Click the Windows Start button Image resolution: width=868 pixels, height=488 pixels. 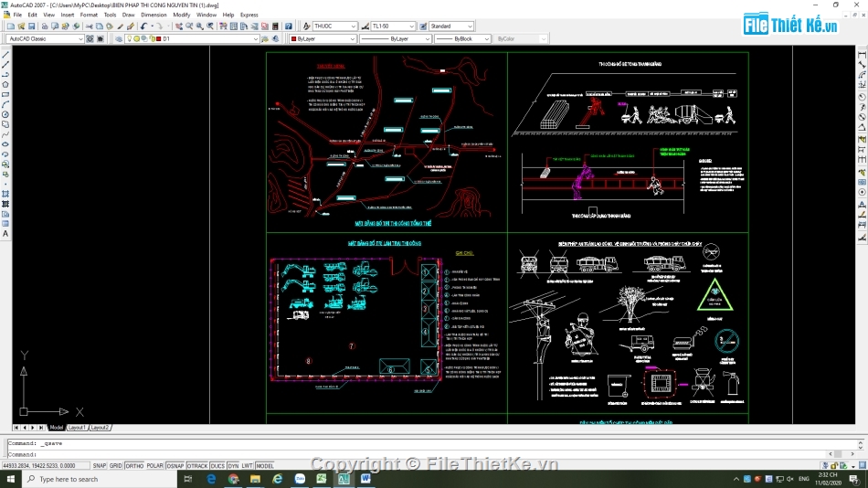[x=11, y=479]
